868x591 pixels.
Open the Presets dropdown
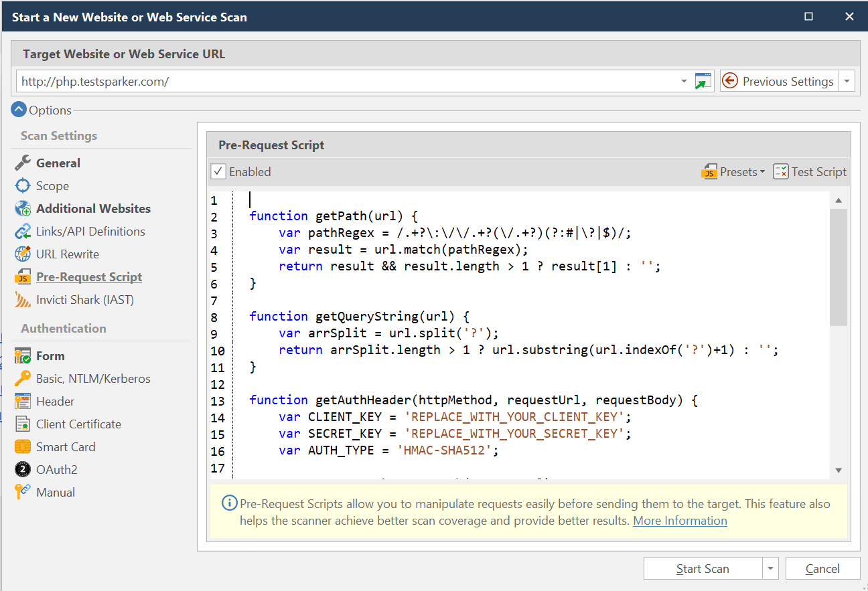point(734,172)
